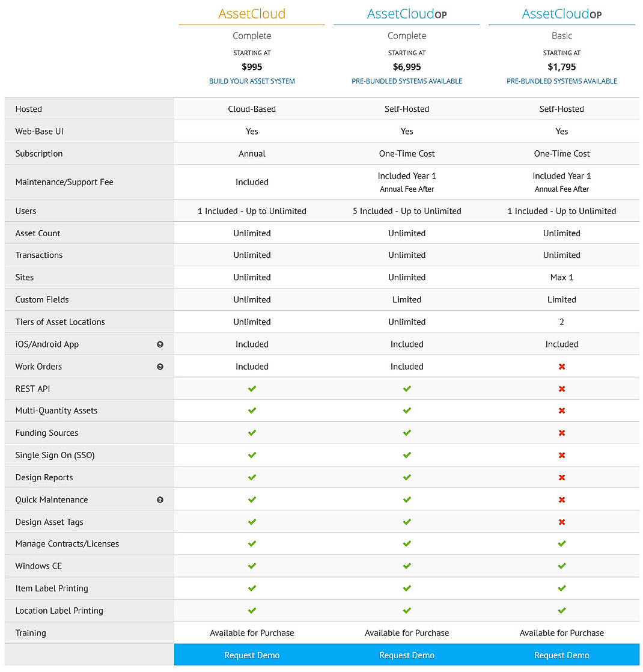The image size is (643, 672).
Task: Open the BUILD YOUR ASSET SYSTEM link
Action: [x=252, y=81]
